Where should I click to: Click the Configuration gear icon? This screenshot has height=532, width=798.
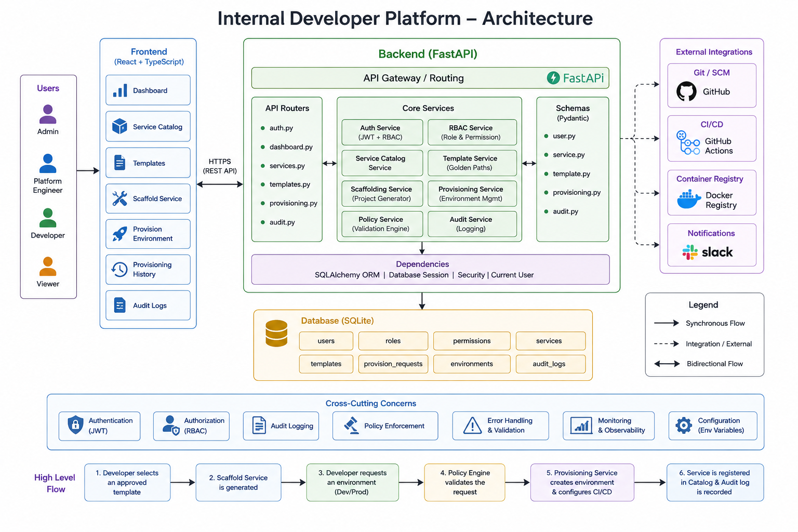point(684,425)
